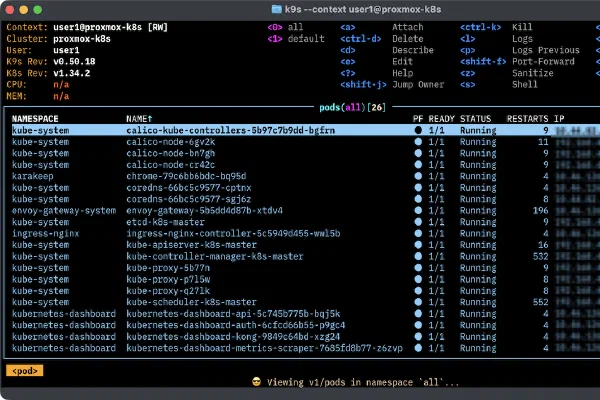Click the <pod> breadcrumb at the bottom
This screenshot has height=400, width=600.
(23, 370)
